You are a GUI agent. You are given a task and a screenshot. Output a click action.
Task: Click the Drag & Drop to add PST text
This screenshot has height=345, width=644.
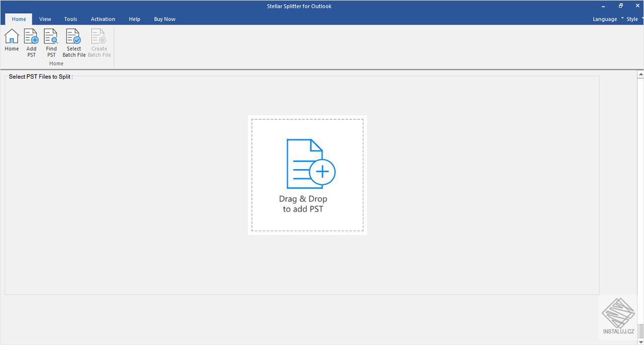pos(303,203)
